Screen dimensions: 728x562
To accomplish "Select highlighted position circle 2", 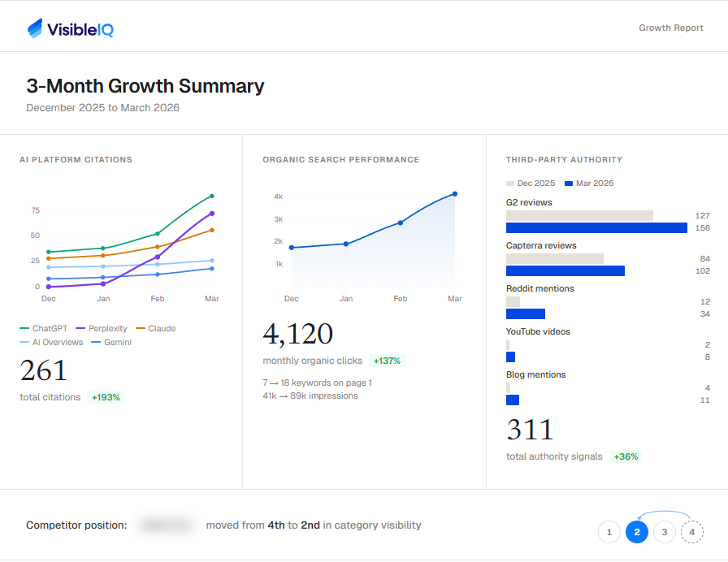I will [x=636, y=532].
